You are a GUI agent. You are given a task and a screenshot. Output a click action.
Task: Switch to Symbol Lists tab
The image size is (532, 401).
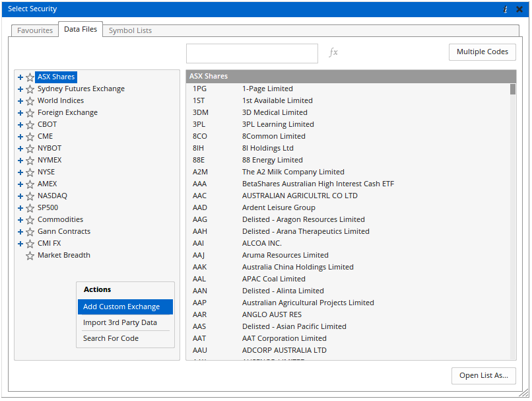pos(130,30)
